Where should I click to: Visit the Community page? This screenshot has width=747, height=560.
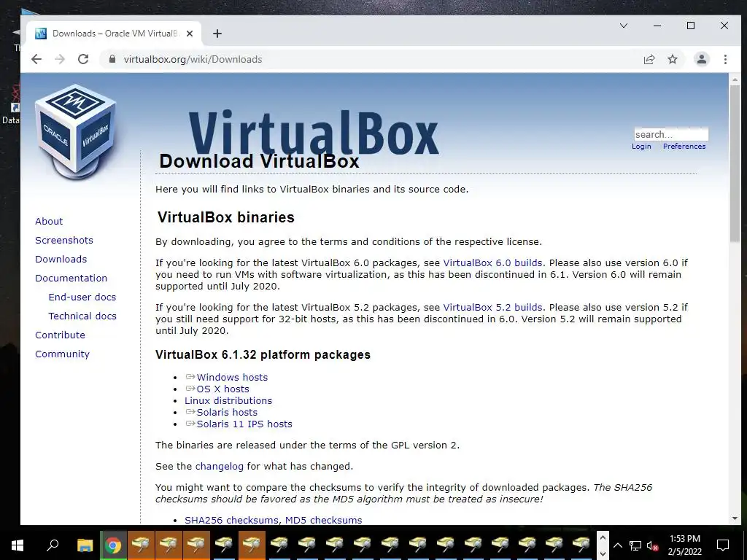coord(63,354)
